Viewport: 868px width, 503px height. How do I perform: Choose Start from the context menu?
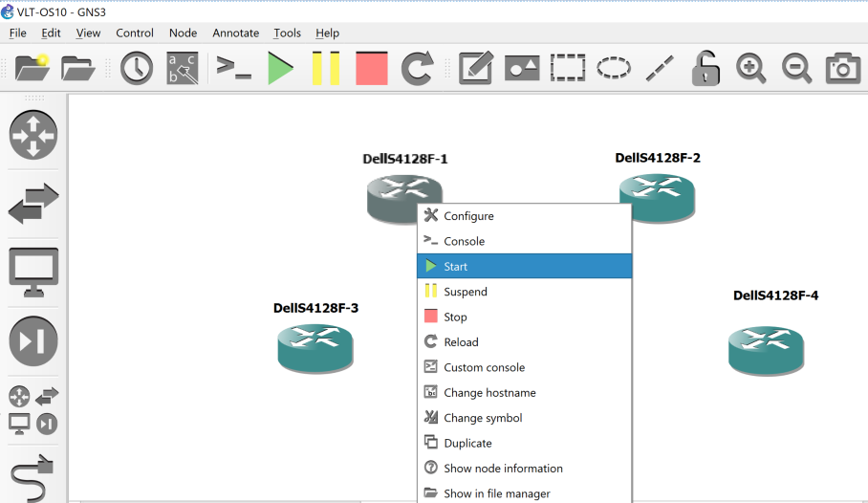524,267
